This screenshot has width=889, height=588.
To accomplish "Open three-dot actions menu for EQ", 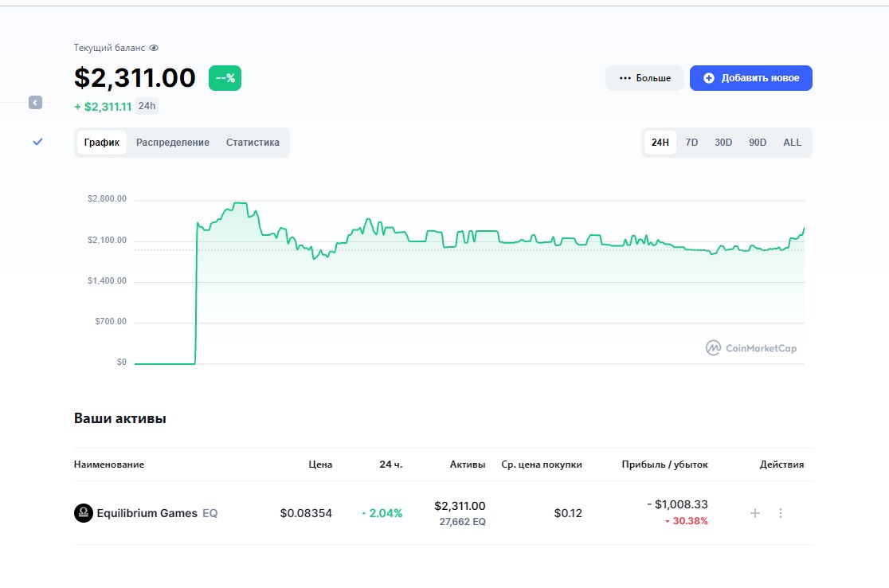I will [x=781, y=513].
